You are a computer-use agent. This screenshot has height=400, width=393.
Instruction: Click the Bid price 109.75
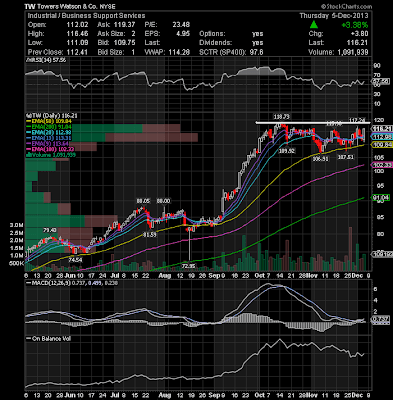point(125,43)
